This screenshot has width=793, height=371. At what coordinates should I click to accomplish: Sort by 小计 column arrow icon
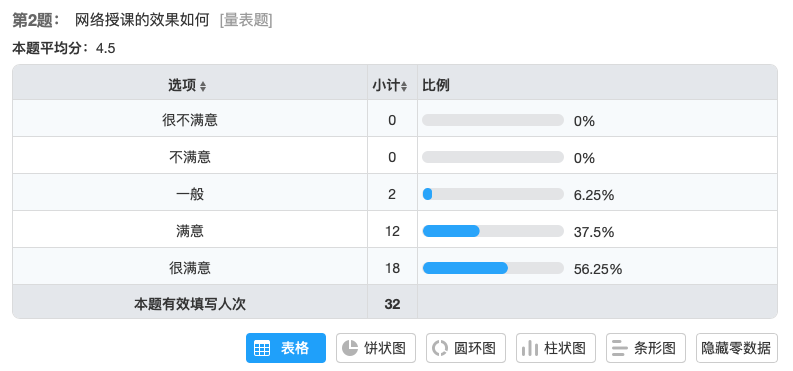pyautogui.click(x=404, y=86)
